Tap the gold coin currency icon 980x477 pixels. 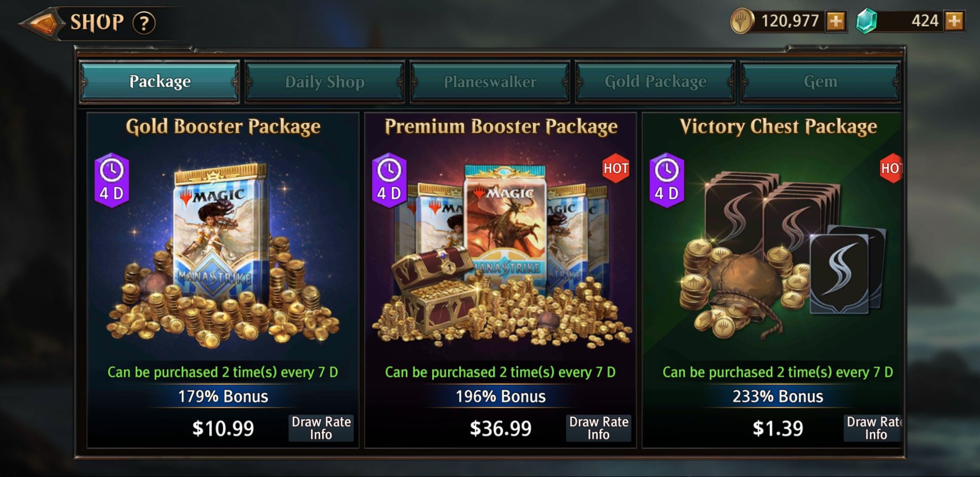742,21
